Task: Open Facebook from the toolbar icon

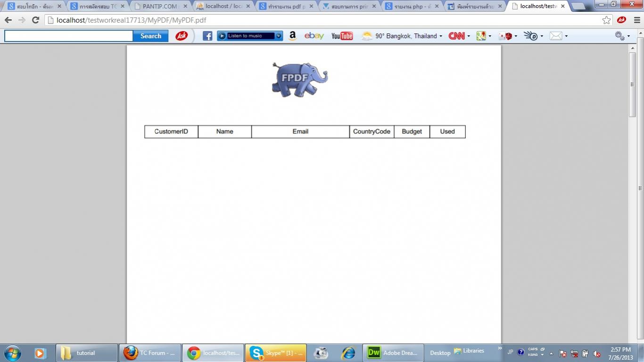Action: [x=207, y=36]
